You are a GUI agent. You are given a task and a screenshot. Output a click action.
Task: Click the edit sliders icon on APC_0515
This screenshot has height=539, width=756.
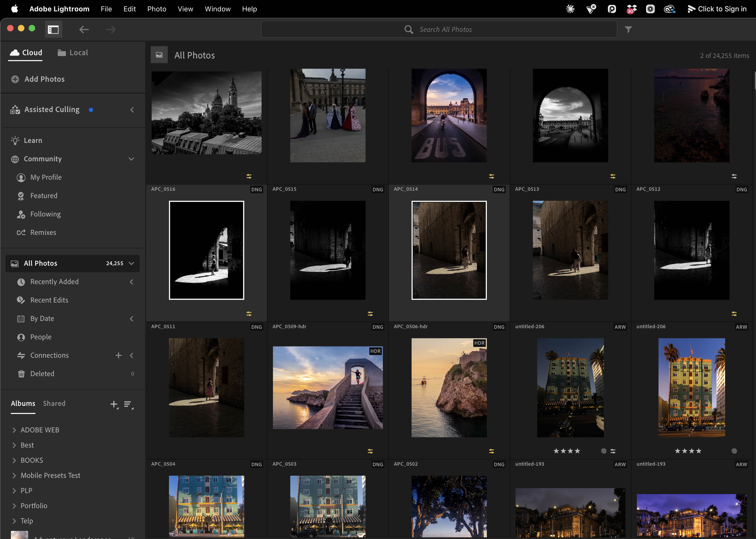click(x=370, y=314)
